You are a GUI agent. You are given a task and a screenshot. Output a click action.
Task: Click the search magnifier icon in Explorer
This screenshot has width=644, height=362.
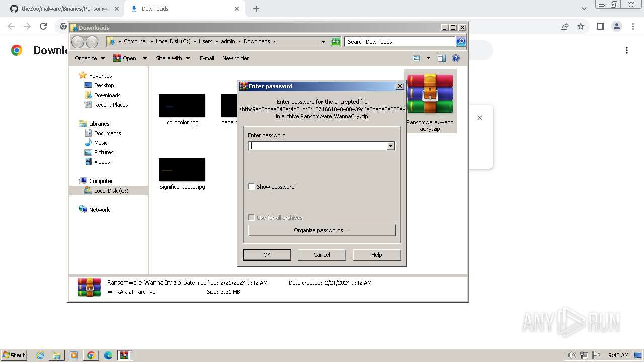click(x=461, y=42)
